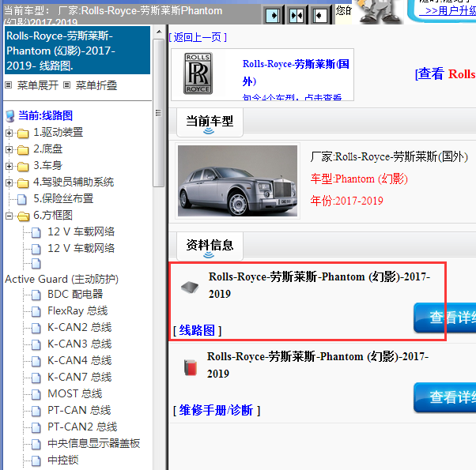
Task: Click page icon of FlexRay 总线
Action: [36, 311]
